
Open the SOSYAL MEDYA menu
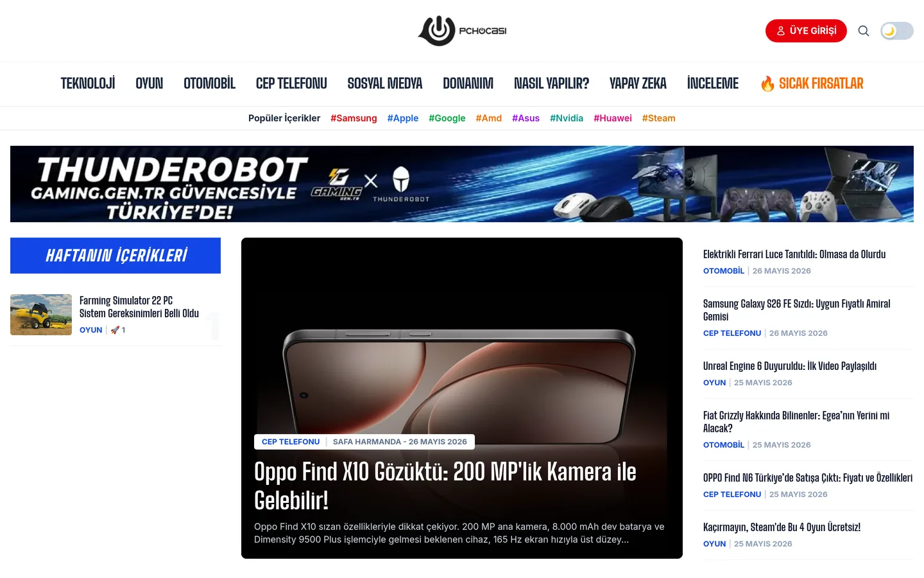385,83
